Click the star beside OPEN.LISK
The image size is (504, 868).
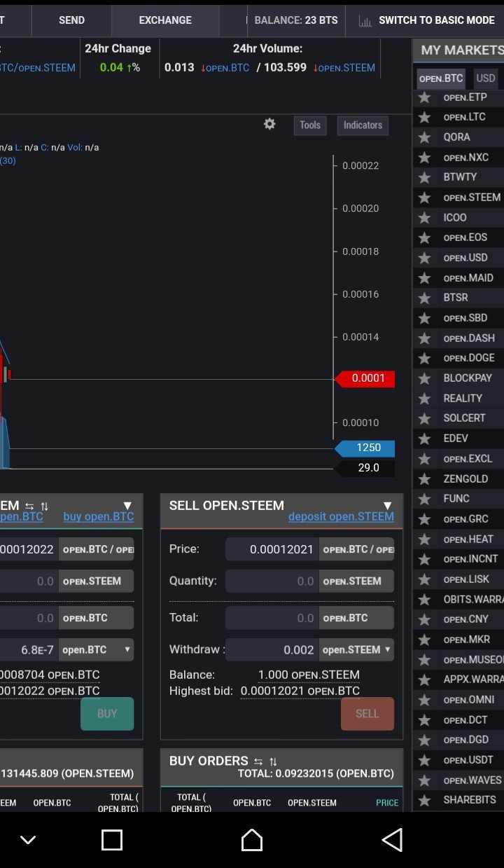pyautogui.click(x=424, y=579)
